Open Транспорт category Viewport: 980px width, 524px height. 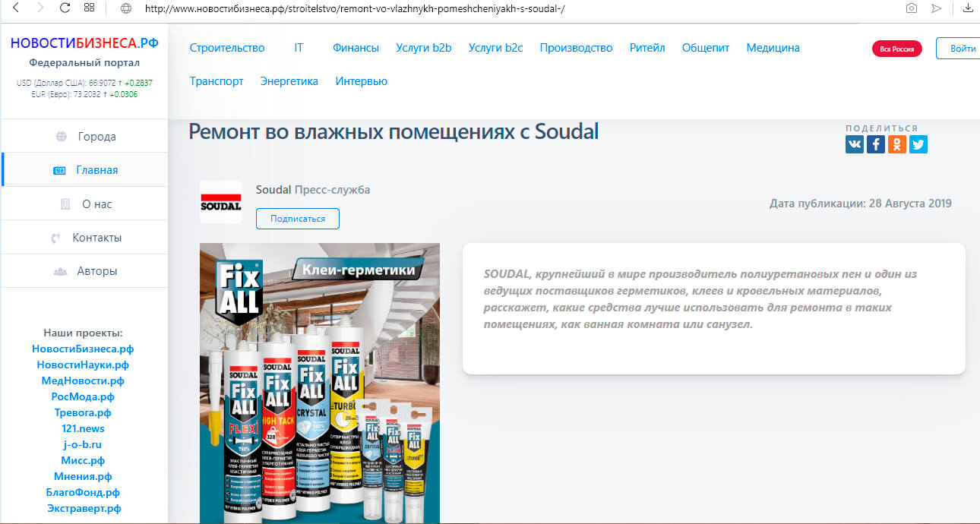pos(217,81)
